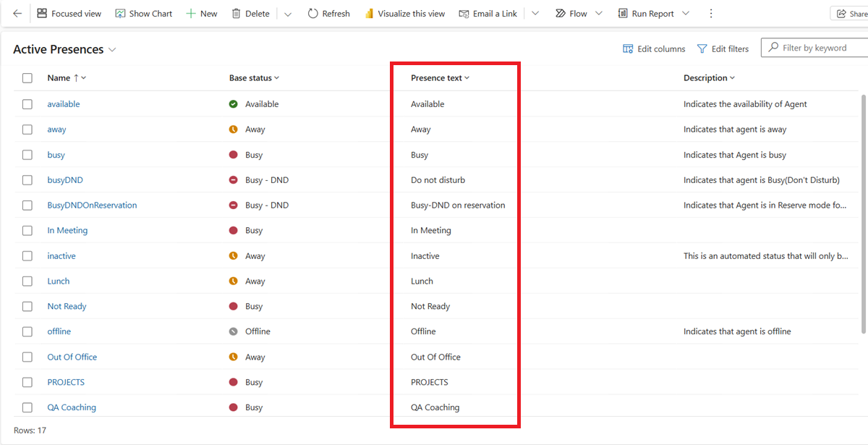Click the green Available status icon
This screenshot has height=445, width=868.
[234, 104]
